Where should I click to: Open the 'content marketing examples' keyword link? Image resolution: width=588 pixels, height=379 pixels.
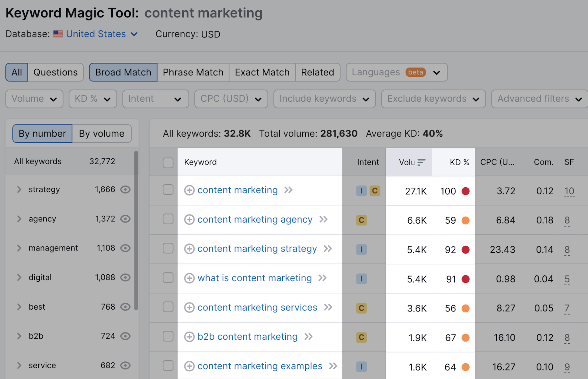point(259,366)
